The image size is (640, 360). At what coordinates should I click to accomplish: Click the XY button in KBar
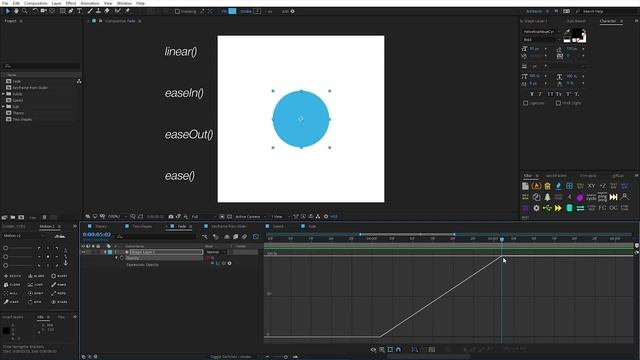pyautogui.click(x=591, y=186)
